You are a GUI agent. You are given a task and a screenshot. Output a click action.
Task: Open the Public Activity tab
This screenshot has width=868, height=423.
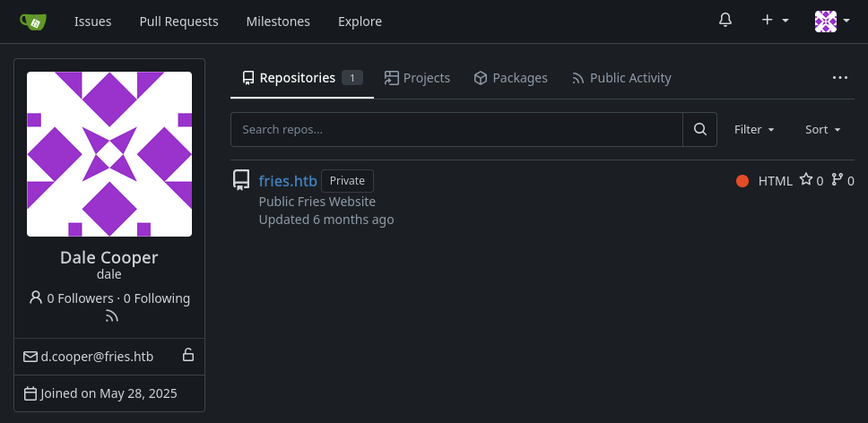621,78
